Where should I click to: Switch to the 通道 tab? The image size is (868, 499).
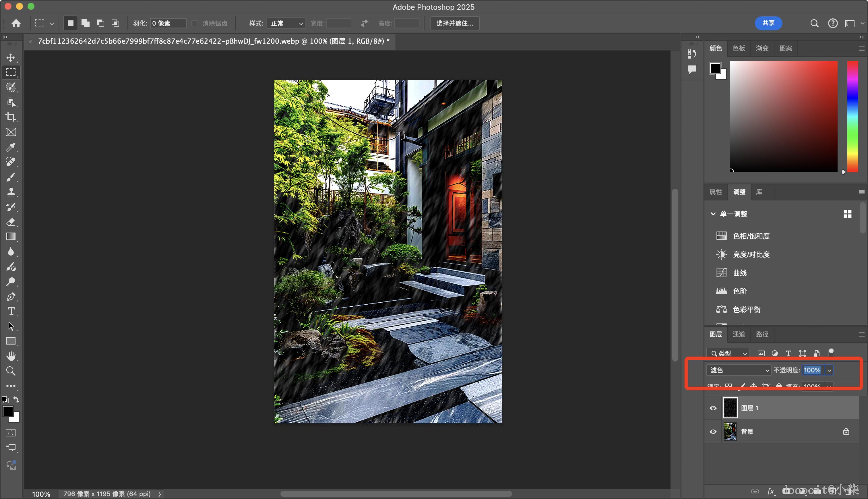(x=739, y=334)
